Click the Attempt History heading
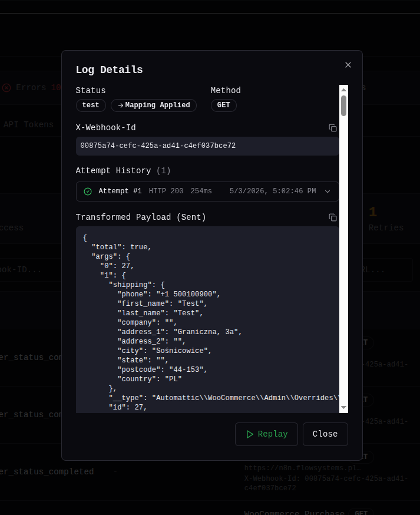The height and width of the screenshot is (515, 420). pos(123,170)
